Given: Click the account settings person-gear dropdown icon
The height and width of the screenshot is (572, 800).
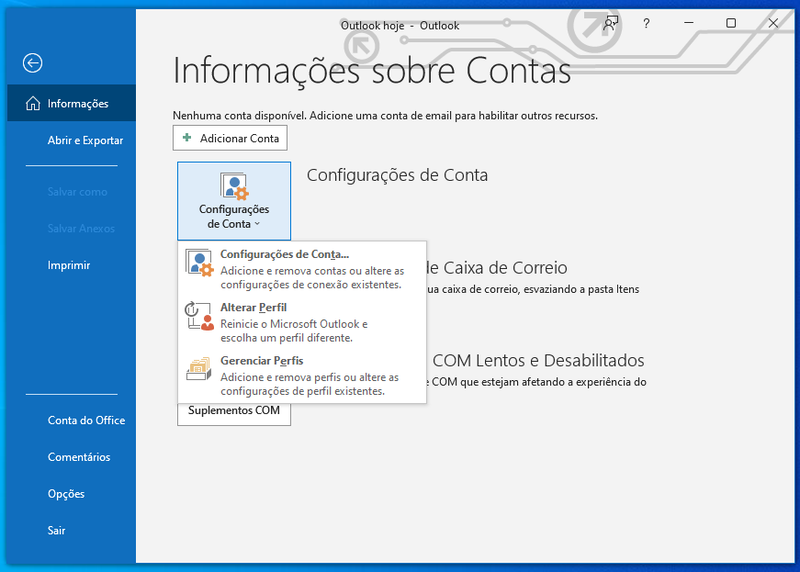Looking at the screenshot, I should click(234, 186).
